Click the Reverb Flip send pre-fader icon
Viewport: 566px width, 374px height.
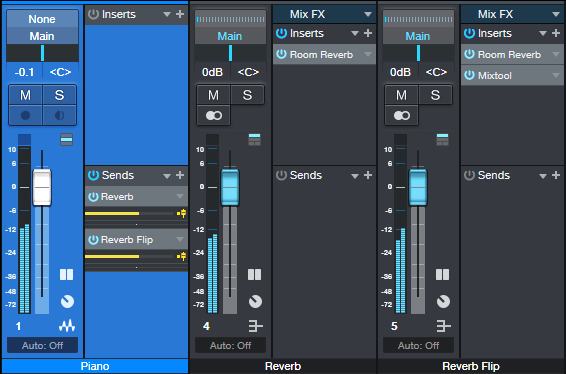coord(182,257)
